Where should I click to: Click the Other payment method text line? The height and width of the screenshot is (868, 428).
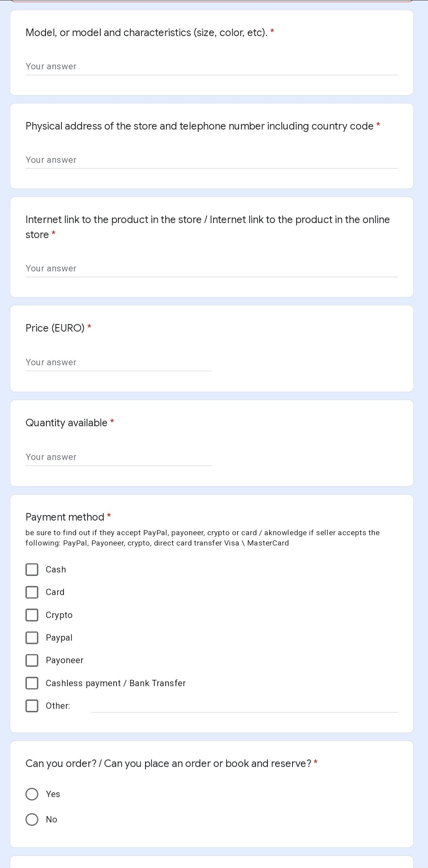coord(244,706)
